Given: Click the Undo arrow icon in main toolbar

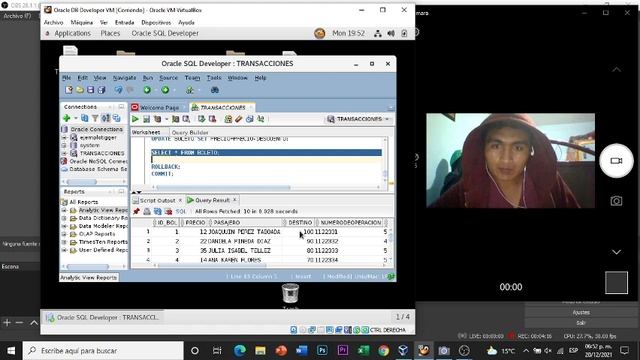Looking at the screenshot, I should coord(118,89).
